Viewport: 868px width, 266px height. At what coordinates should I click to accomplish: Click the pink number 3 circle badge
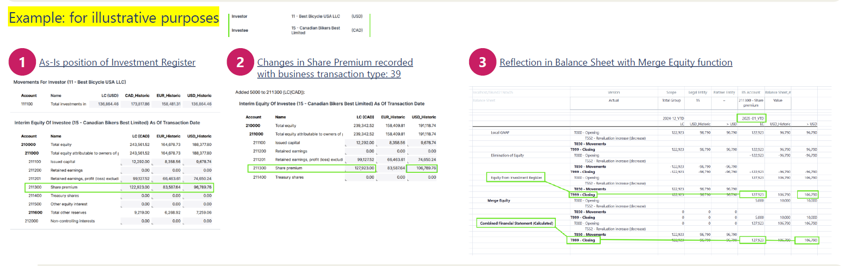tap(482, 62)
